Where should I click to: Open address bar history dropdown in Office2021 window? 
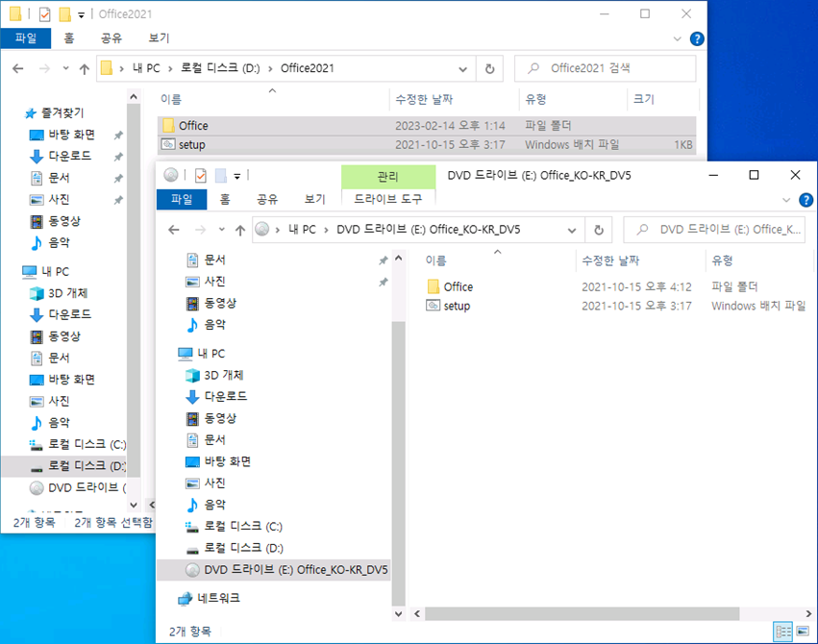point(462,69)
